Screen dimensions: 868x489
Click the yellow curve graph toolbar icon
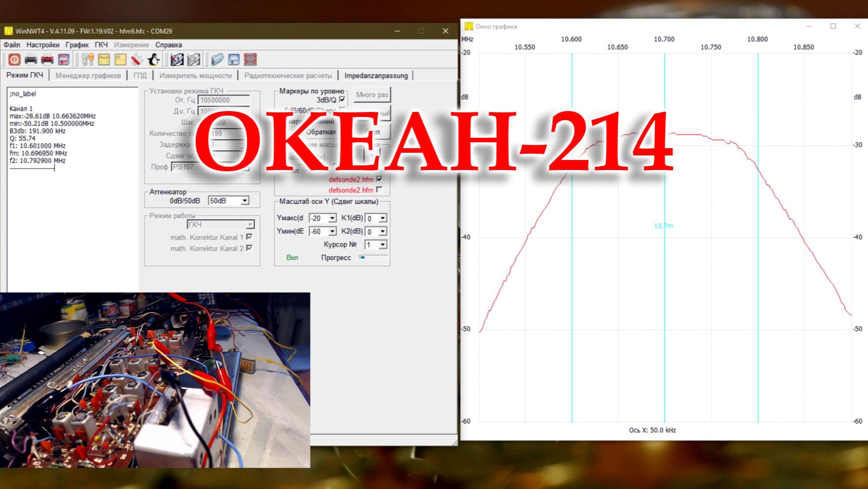[x=104, y=59]
